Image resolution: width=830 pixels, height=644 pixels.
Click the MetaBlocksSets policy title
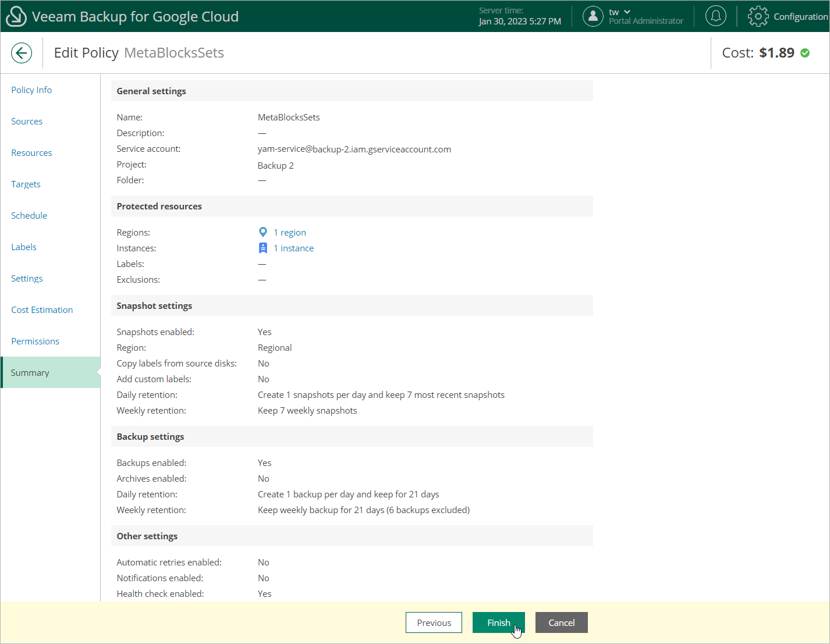tap(174, 53)
